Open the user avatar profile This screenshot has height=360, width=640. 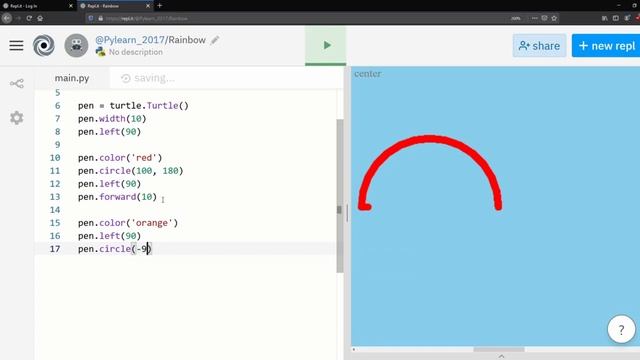click(x=76, y=45)
